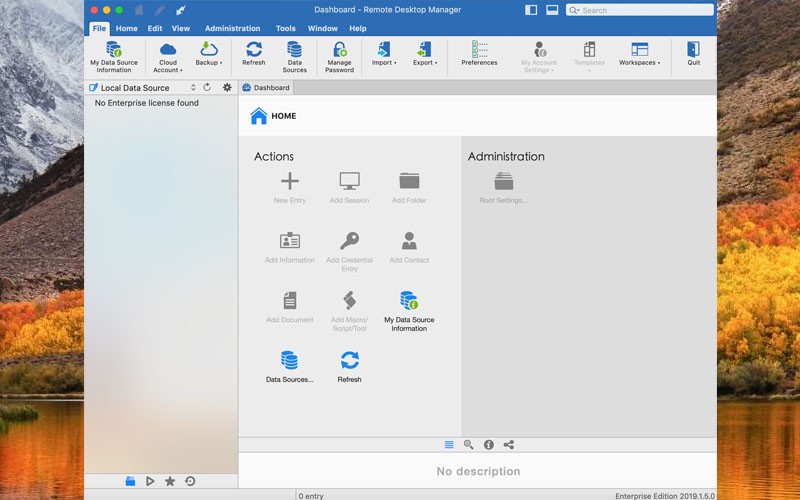The image size is (800, 500).
Task: Show the information detail tab
Action: (x=489, y=445)
